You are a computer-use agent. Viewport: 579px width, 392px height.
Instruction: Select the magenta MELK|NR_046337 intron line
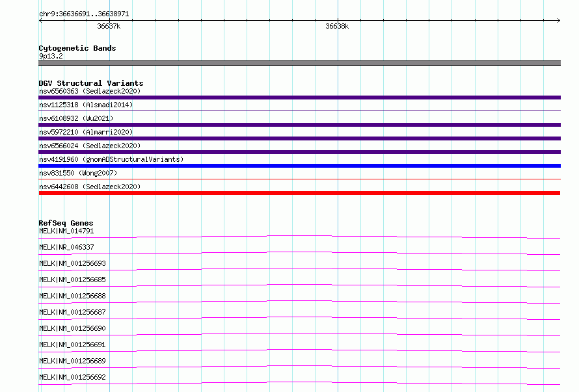pyautogui.click(x=299, y=254)
